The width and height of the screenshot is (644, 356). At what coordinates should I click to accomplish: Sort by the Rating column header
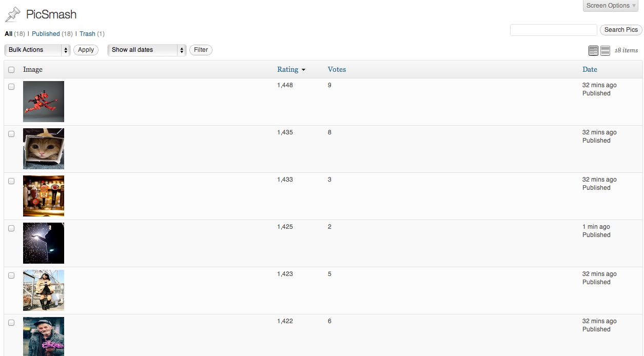pos(287,69)
